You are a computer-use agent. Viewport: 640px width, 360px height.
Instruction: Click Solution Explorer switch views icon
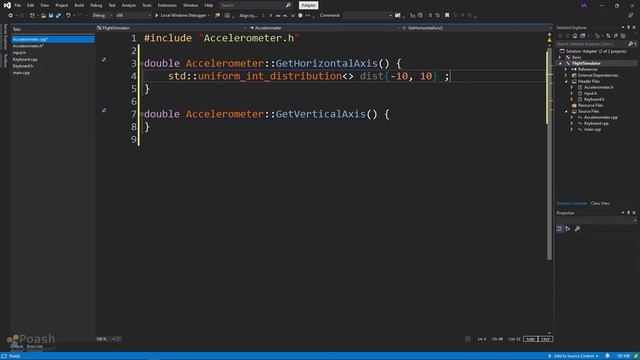point(583,36)
